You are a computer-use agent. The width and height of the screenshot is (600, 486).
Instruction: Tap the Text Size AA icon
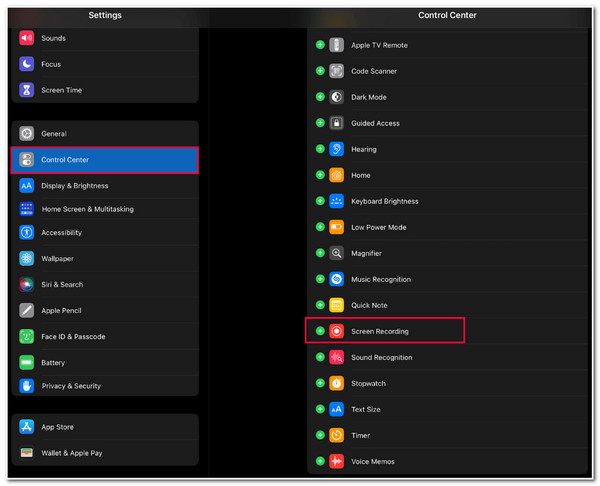pos(336,409)
